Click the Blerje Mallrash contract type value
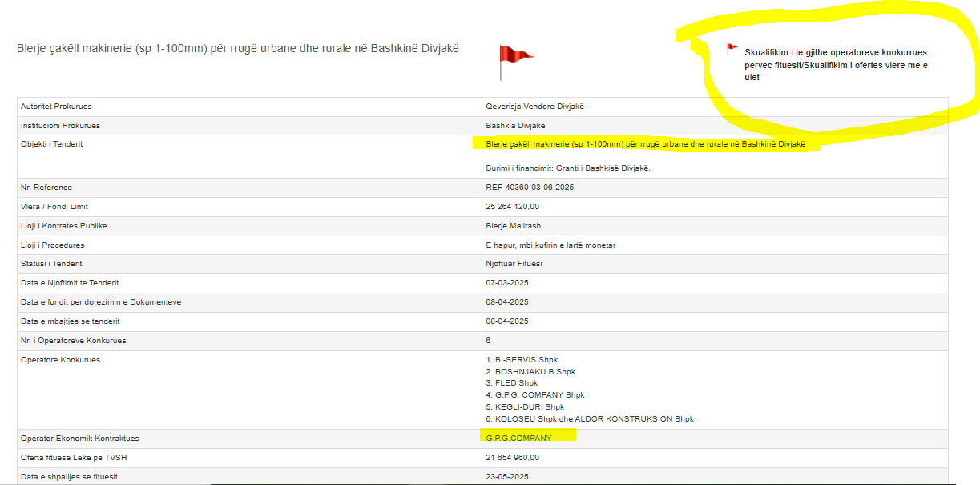This screenshot has height=485, width=980. (514, 226)
